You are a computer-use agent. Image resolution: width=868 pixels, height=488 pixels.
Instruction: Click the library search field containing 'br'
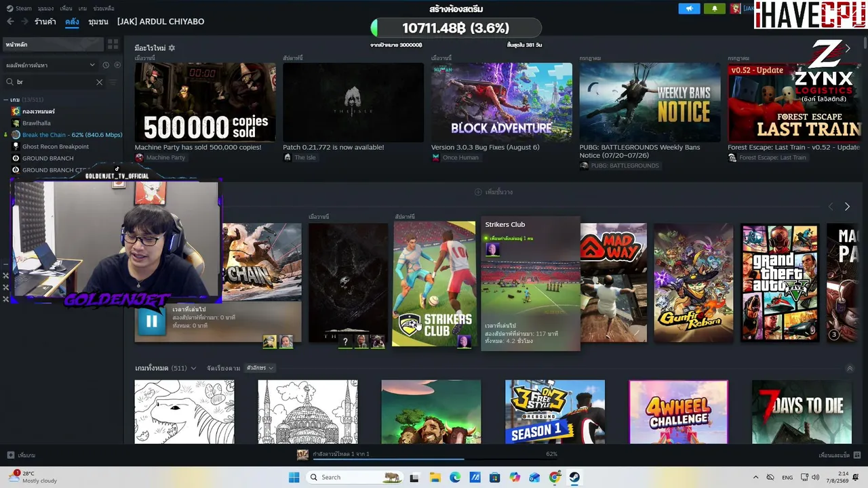click(x=54, y=82)
